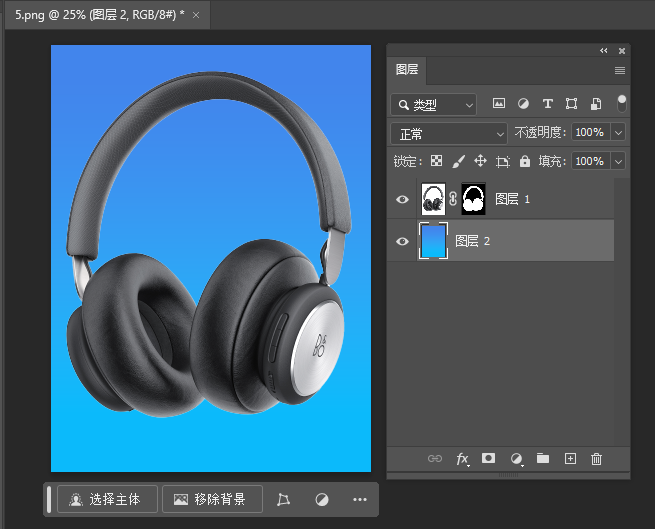This screenshot has height=529, width=655.
Task: Click the 不透明度 100% value field
Action: point(590,133)
